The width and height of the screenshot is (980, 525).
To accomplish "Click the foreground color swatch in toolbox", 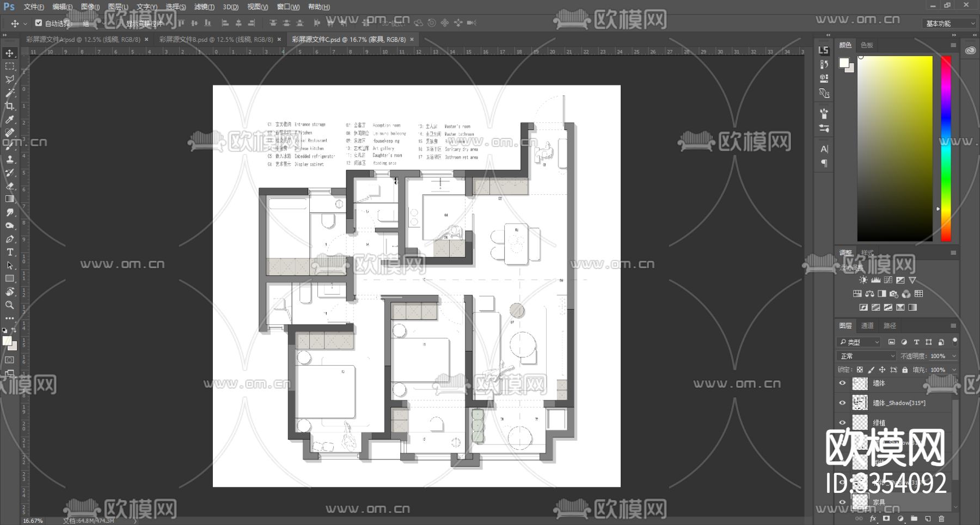I will (7, 341).
